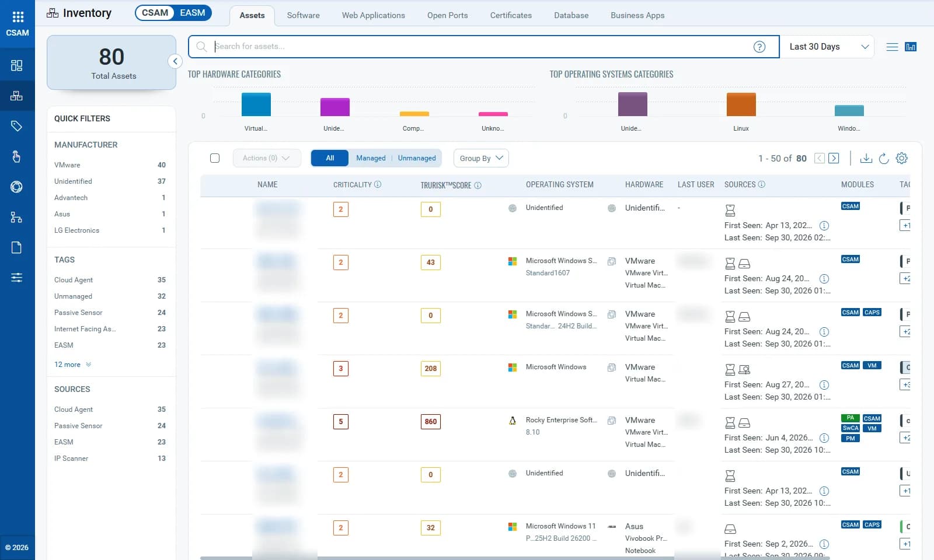Tick the select-all assets checkbox
The image size is (934, 560).
[215, 158]
